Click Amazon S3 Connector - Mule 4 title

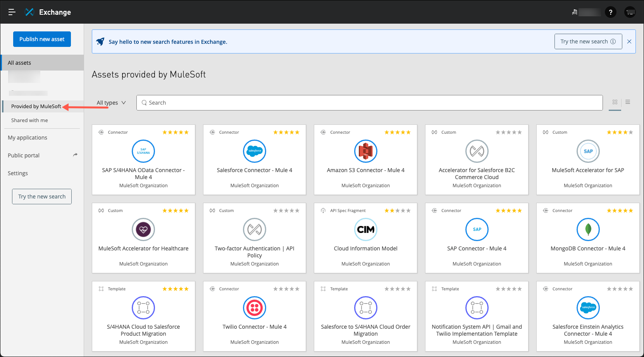point(366,170)
